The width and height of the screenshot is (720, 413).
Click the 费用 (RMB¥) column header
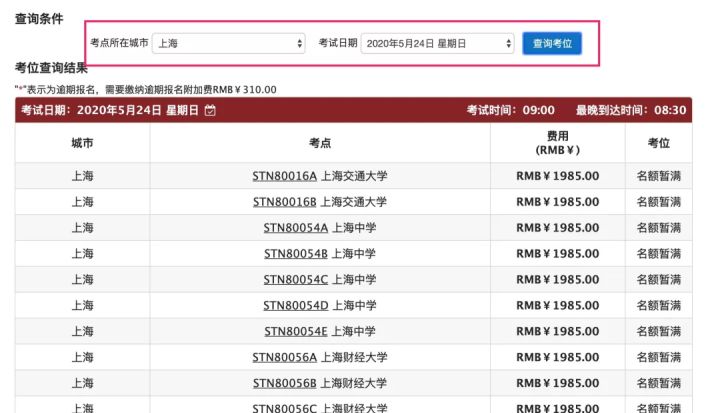(x=557, y=143)
